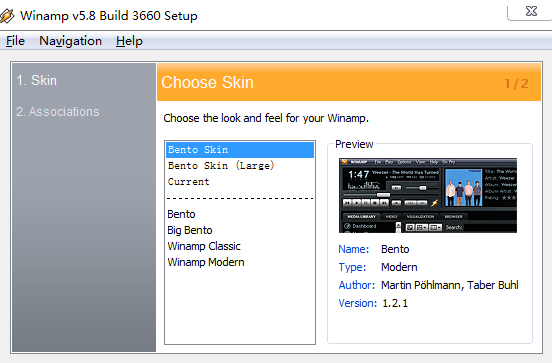Click the 1/2 page indicator

pos(516,84)
